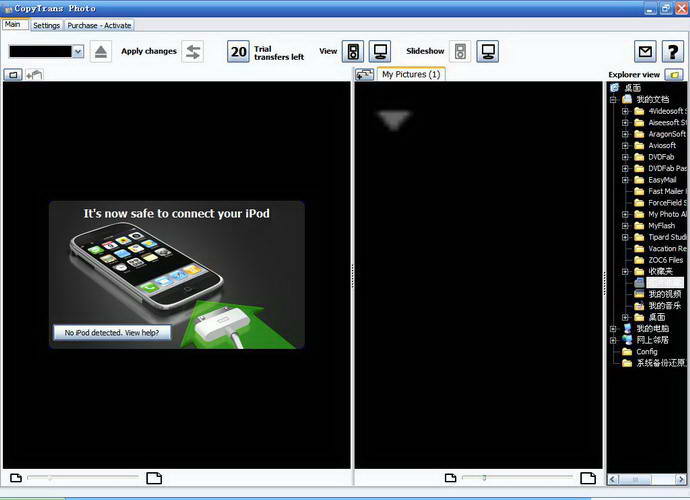Expand the Aiseesoft folder node
Image resolution: width=690 pixels, height=500 pixels.
coord(625,122)
